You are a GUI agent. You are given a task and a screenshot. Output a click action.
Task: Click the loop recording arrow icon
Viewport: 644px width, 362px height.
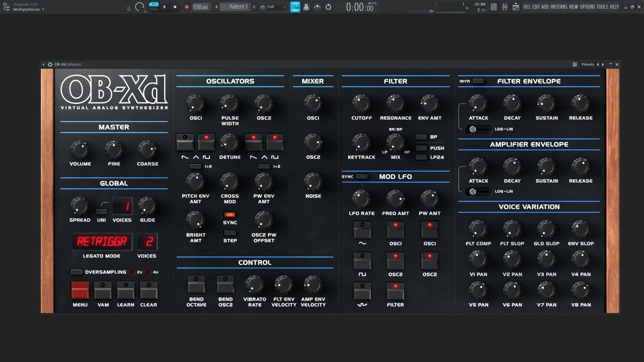click(x=328, y=7)
